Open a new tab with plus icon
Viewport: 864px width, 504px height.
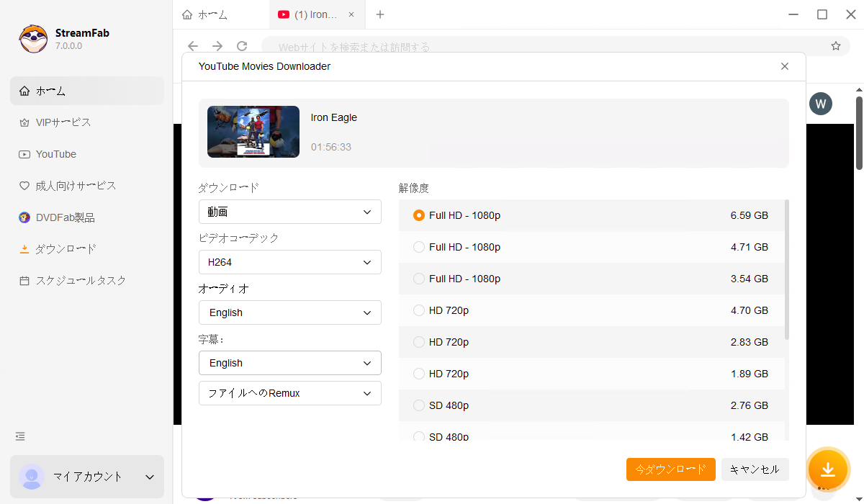(380, 14)
